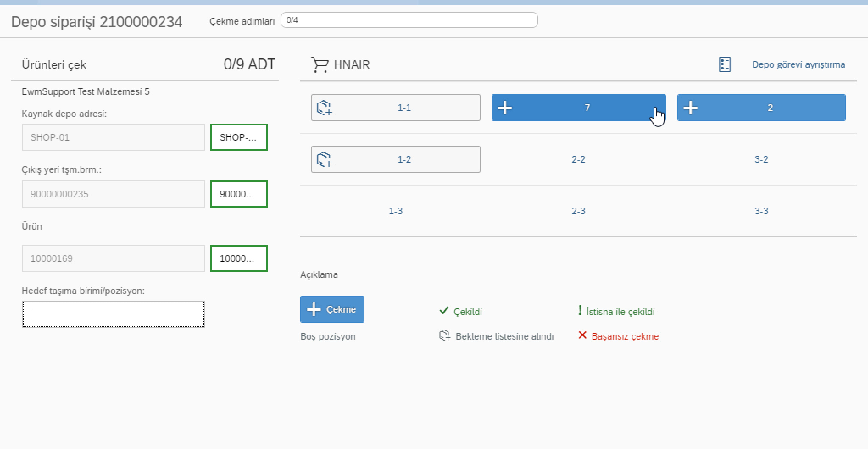Click the plus icon on the 2 button
This screenshot has height=449, width=868.
tap(691, 108)
